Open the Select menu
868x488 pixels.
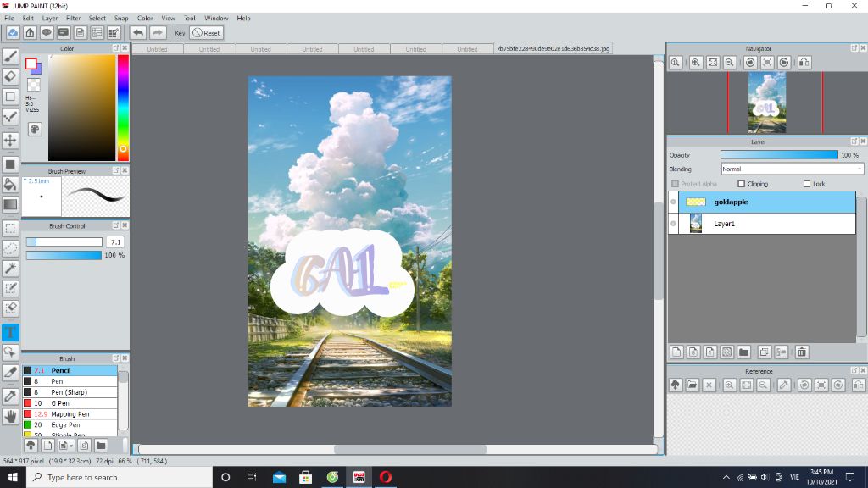click(97, 19)
